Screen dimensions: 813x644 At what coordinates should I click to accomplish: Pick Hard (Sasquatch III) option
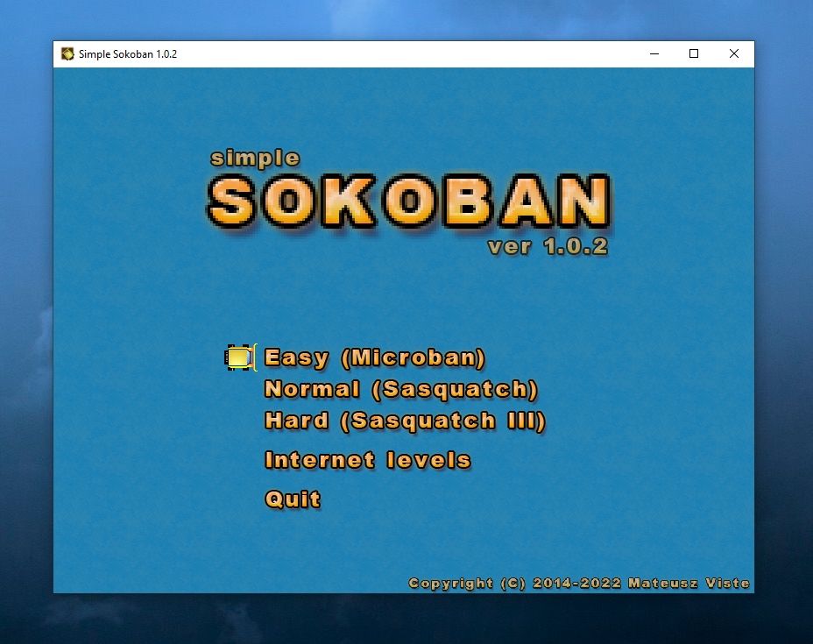pos(405,421)
